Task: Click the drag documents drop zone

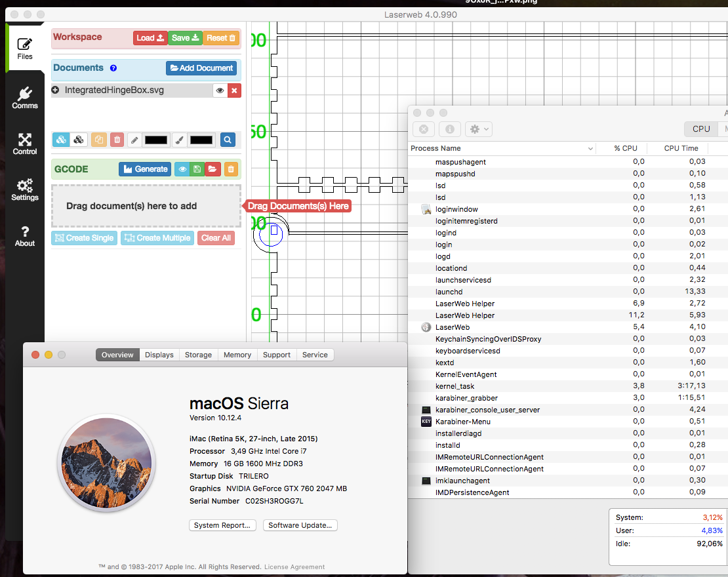Action: pos(146,206)
